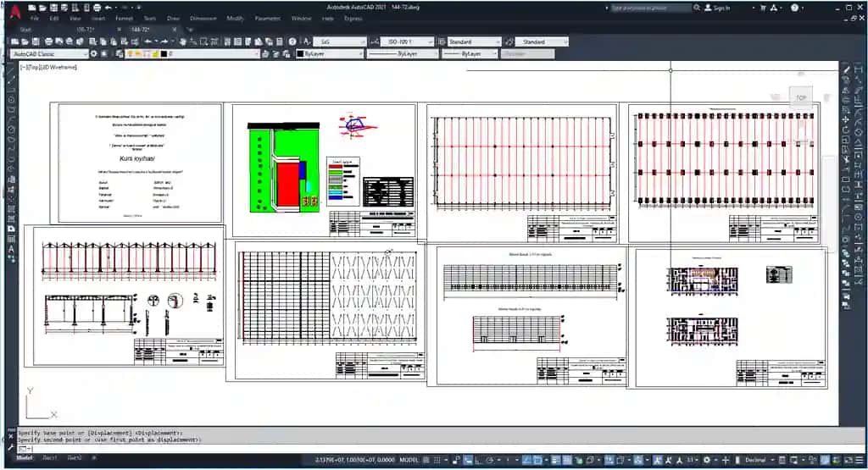Click the Help question mark in Standard toolbar
This screenshot has height=470, width=868.
[x=292, y=41]
